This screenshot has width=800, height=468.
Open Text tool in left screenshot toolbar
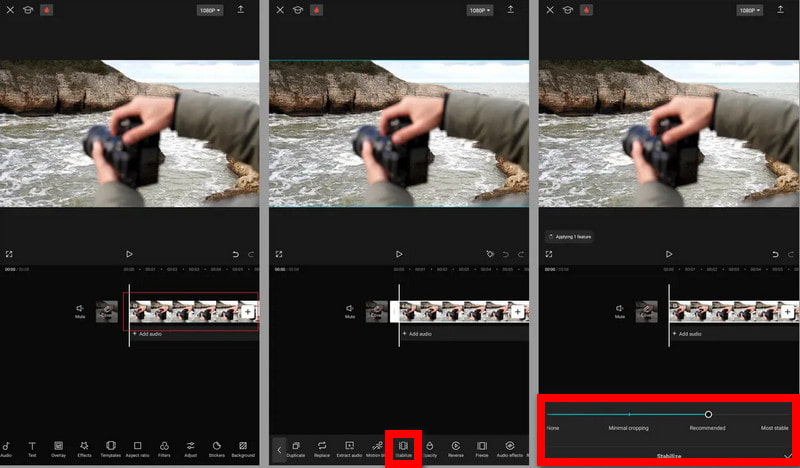pos(32,449)
